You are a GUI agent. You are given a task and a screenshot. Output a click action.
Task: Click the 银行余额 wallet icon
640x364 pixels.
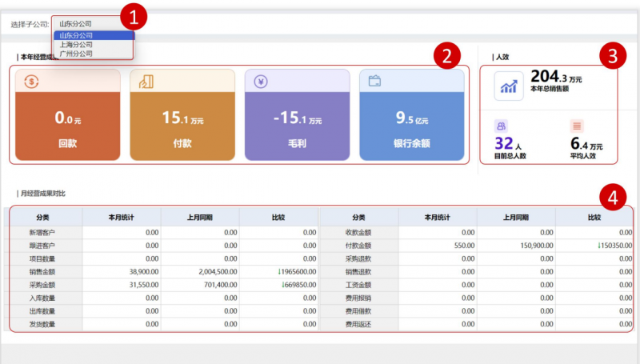(x=375, y=82)
